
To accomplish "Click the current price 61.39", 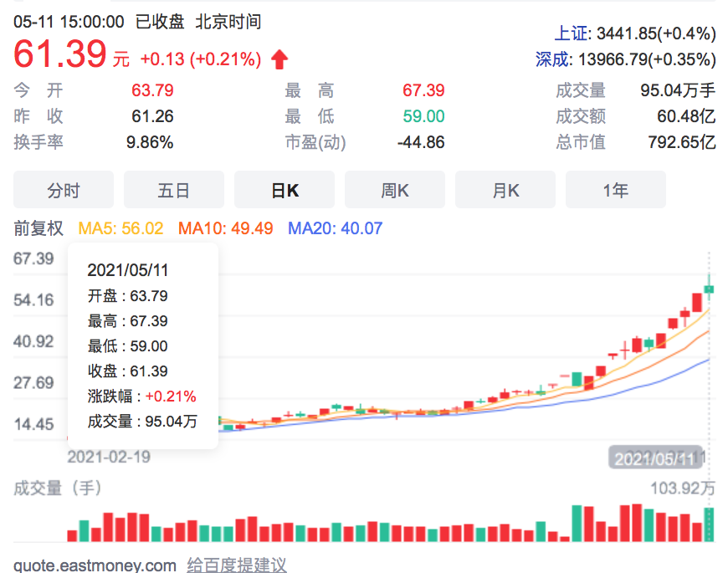I will [x=60, y=54].
